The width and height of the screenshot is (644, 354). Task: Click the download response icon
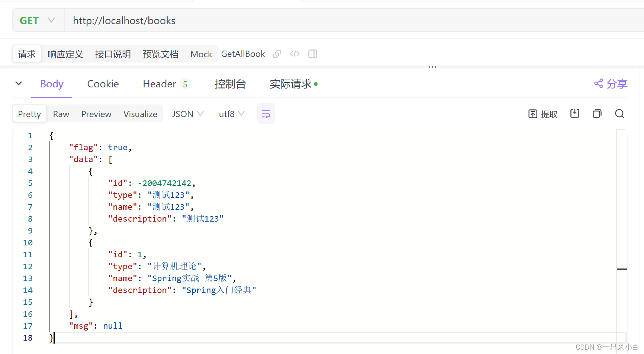click(x=574, y=113)
